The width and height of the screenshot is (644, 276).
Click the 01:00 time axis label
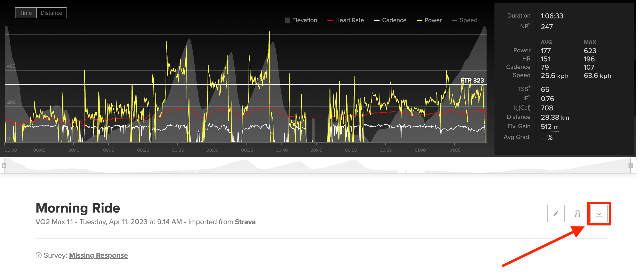(x=420, y=150)
